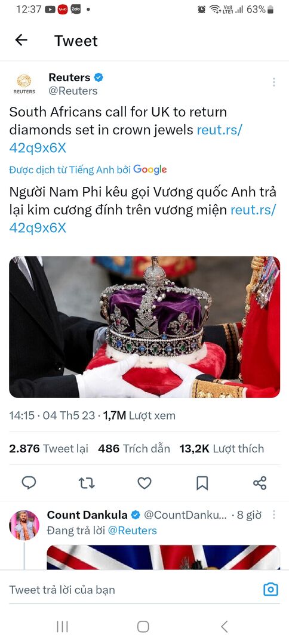View the 13,2K Lượt thích list
The image size is (289, 644).
(x=222, y=448)
